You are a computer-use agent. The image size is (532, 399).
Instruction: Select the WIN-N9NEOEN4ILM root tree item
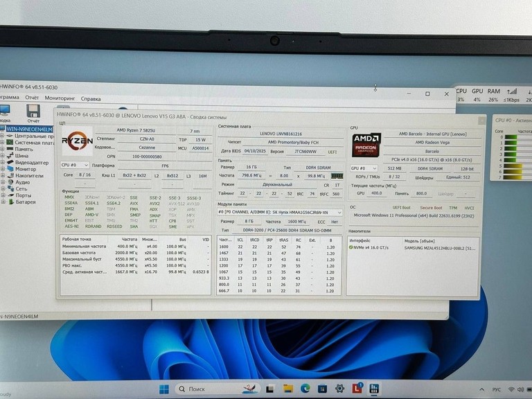tap(29, 130)
